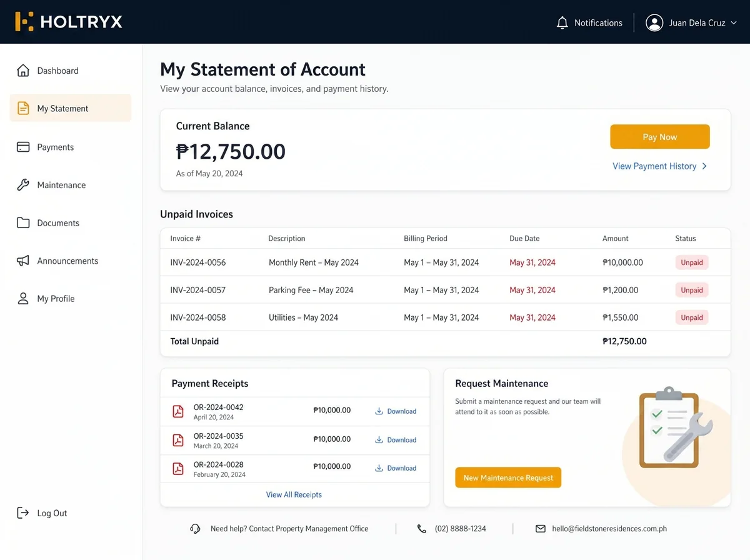Open the View All Receipts link

coord(294,494)
